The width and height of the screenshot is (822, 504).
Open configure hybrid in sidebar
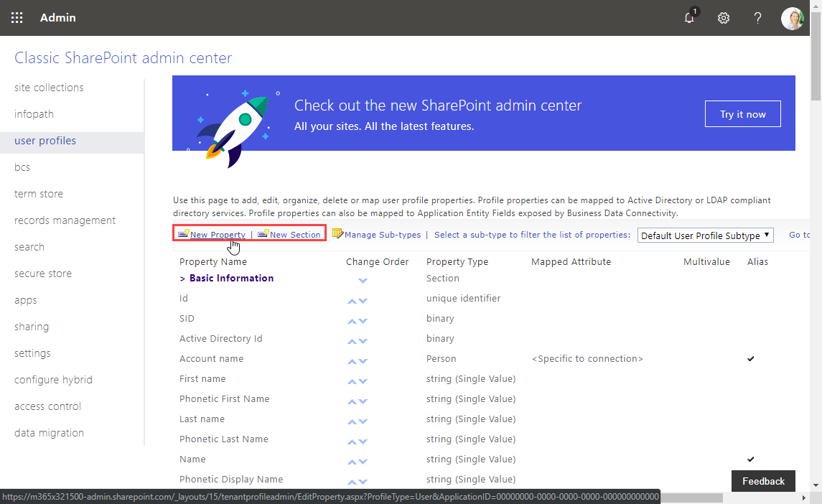[53, 380]
